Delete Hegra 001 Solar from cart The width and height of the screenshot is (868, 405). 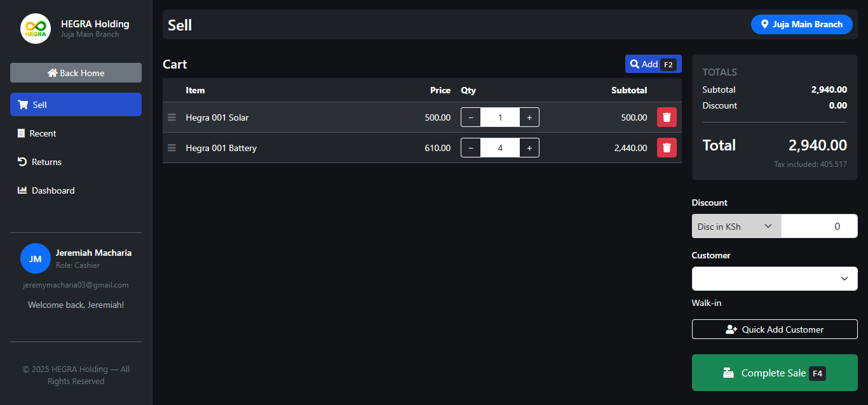(667, 117)
